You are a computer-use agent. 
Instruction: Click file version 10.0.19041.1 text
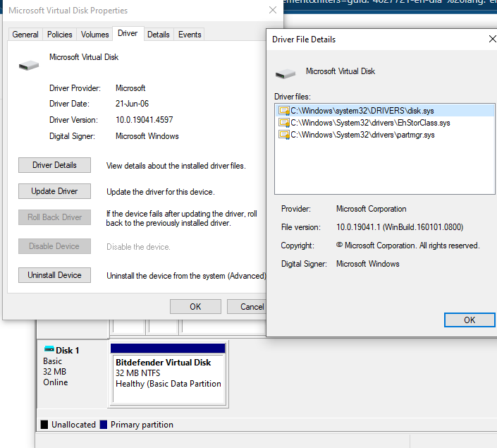400,227
